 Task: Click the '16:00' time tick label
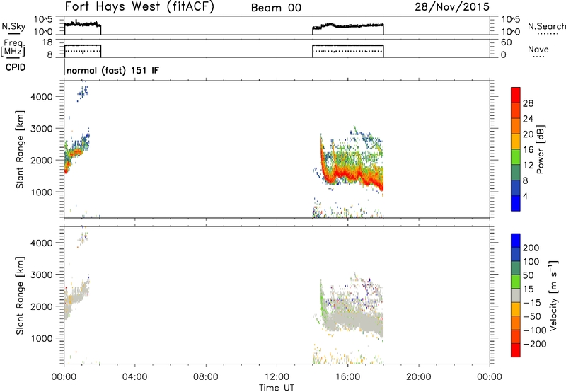pos(347,377)
